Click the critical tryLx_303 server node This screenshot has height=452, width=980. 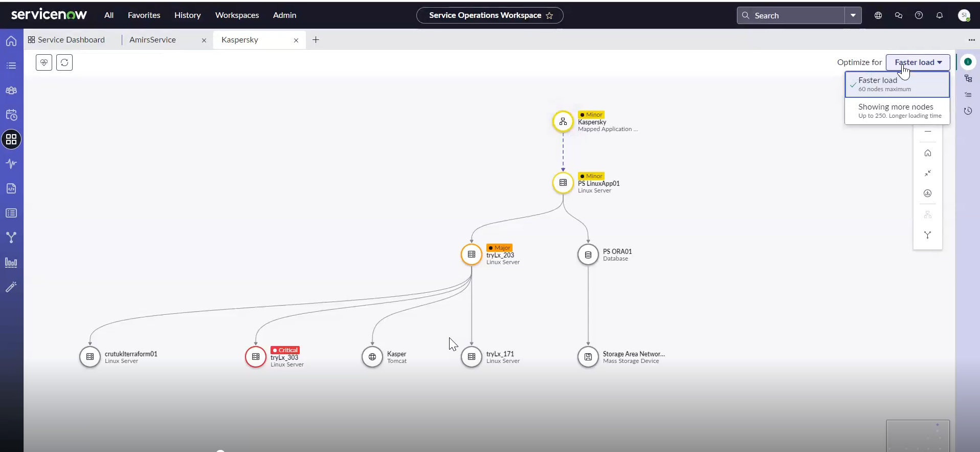pyautogui.click(x=256, y=357)
